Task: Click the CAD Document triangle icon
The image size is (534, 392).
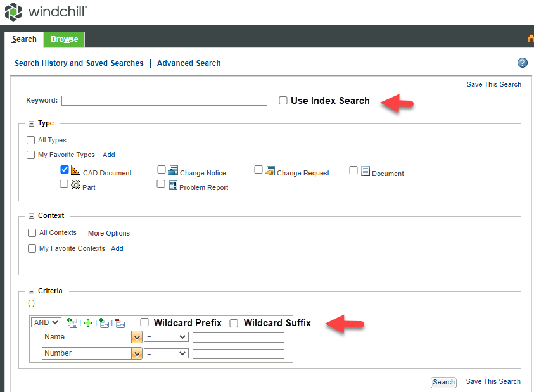Action: coord(75,170)
